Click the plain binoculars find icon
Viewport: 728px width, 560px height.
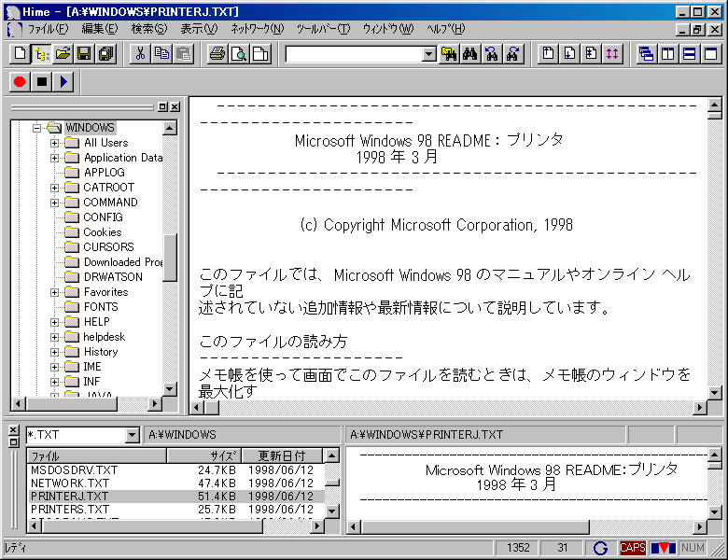[470, 54]
